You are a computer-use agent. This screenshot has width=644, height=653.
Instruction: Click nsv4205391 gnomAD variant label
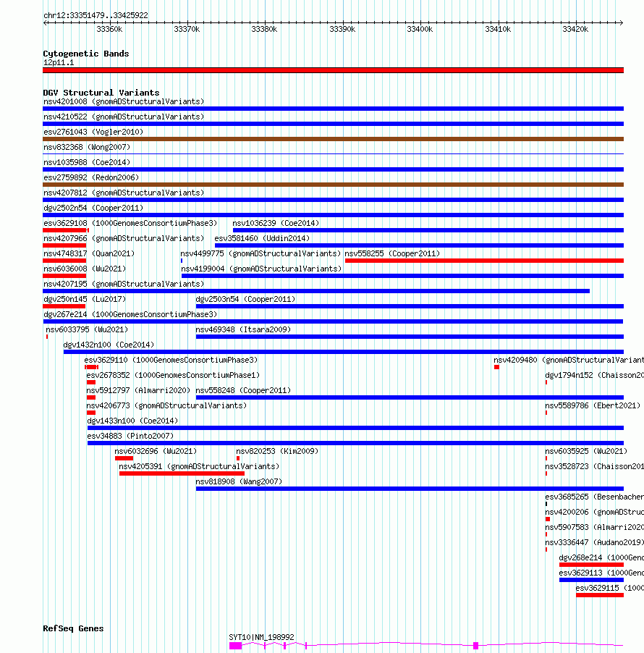(199, 466)
